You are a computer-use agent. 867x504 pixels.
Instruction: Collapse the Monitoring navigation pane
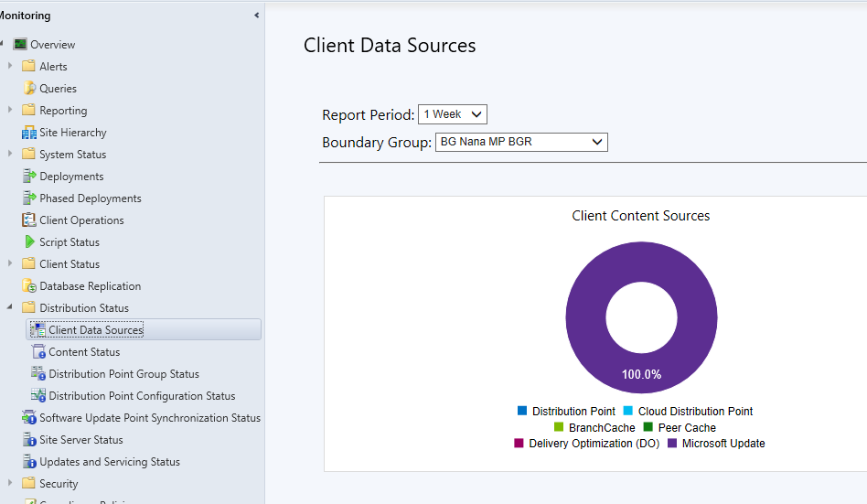coord(256,16)
